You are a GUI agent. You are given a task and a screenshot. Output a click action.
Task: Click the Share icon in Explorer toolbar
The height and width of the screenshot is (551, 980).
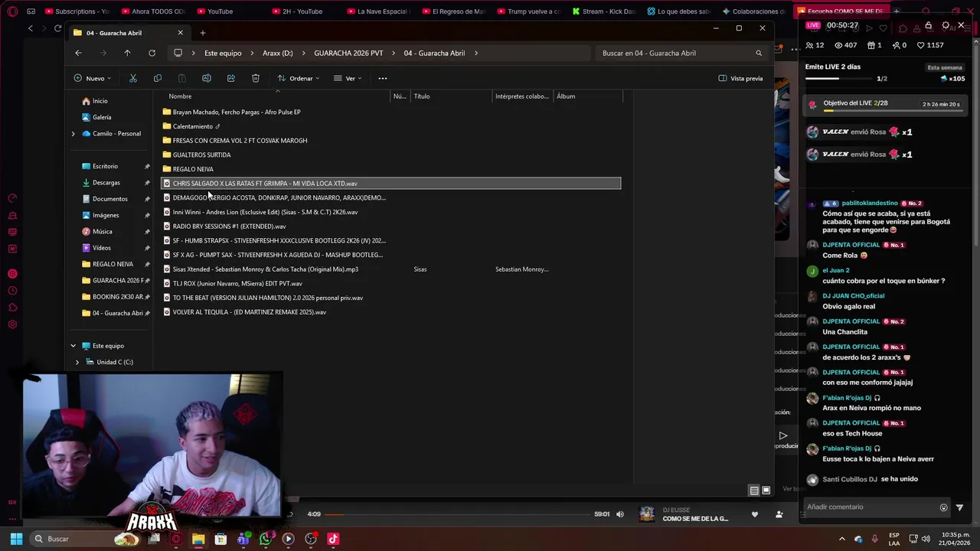coord(231,78)
